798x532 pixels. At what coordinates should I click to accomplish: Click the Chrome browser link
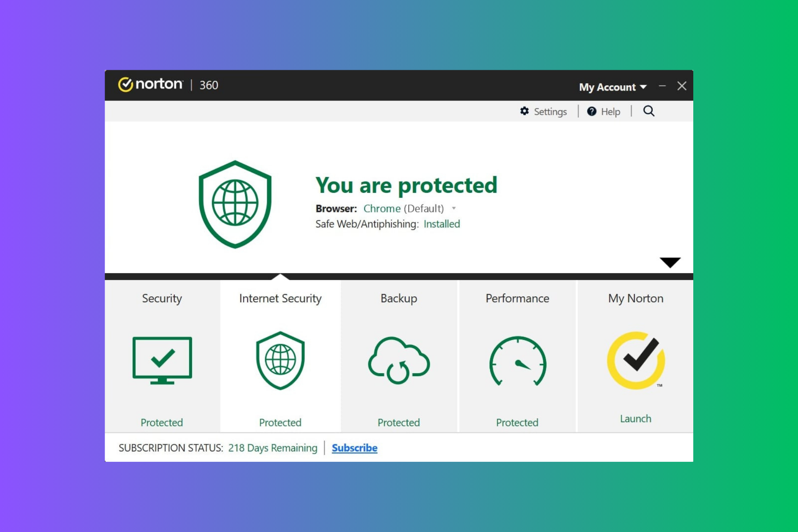[382, 208]
